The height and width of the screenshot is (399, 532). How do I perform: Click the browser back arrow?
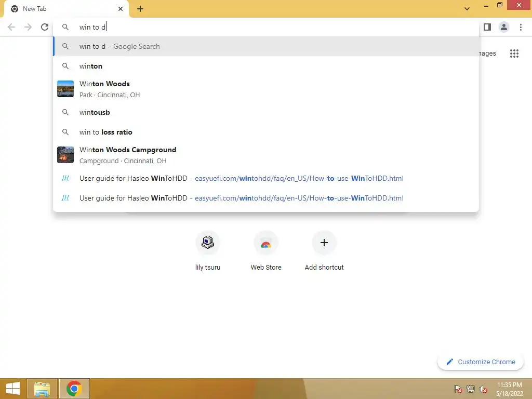click(11, 27)
